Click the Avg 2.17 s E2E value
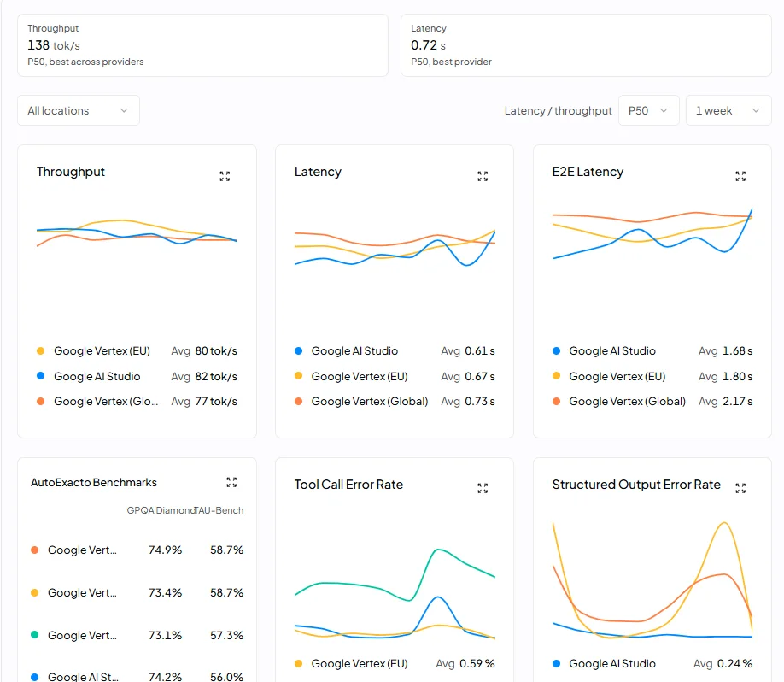Screen dimensions: 784x682 tap(726, 402)
